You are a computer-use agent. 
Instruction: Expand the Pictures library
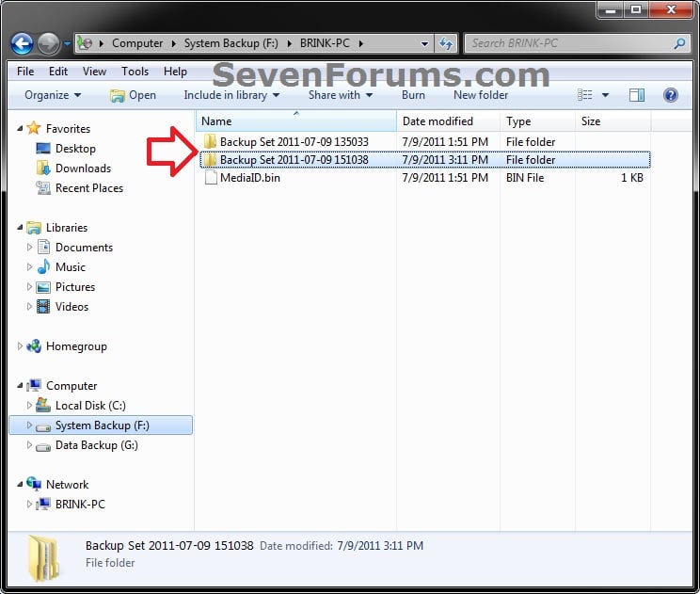coord(29,287)
